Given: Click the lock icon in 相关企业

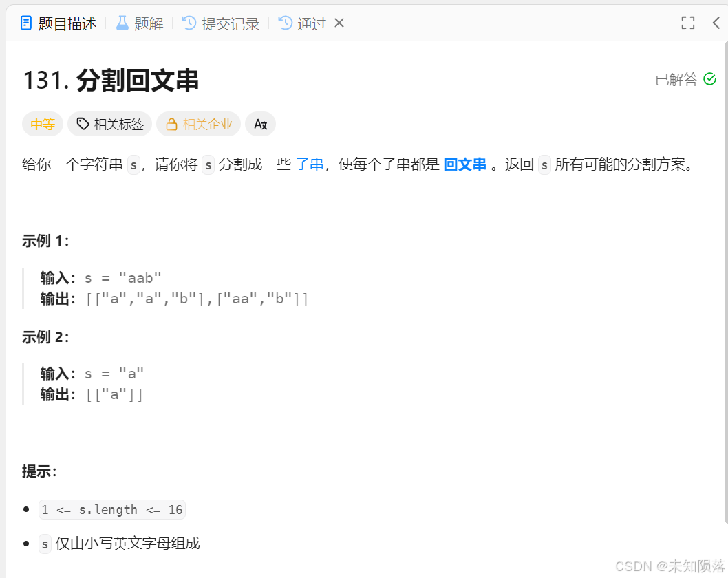Looking at the screenshot, I should [172, 124].
